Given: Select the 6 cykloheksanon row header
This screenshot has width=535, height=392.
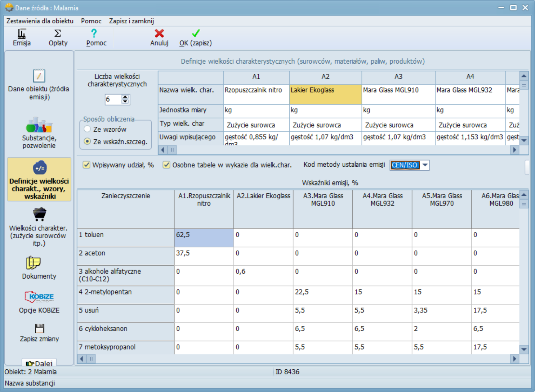Looking at the screenshot, I should tap(125, 332).
